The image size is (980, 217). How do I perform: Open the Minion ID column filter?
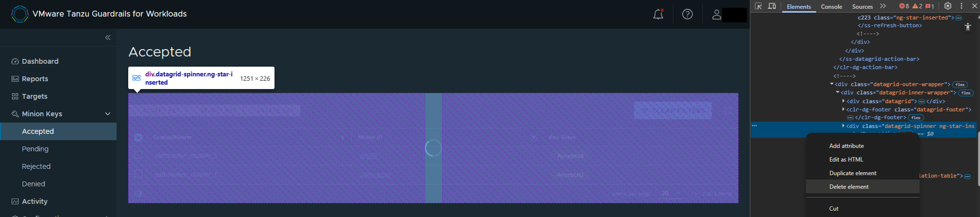534,138
